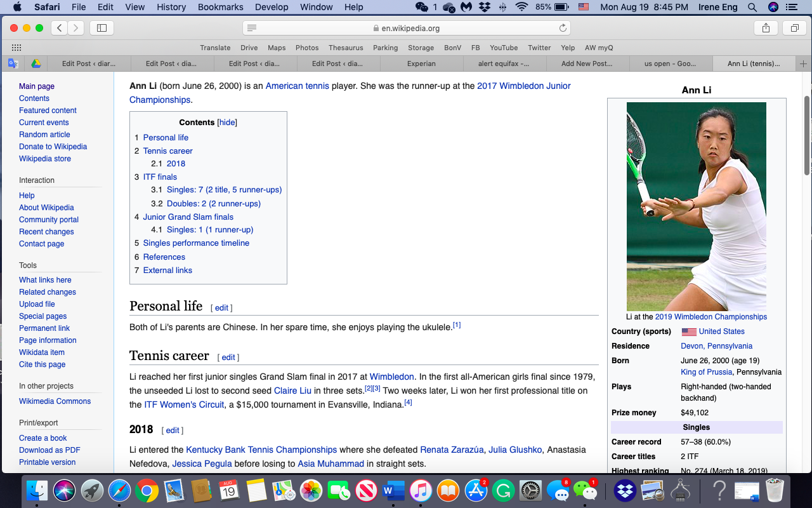812x508 pixels.
Task: Hide the Wikipedia Contents box
Action: click(x=227, y=123)
